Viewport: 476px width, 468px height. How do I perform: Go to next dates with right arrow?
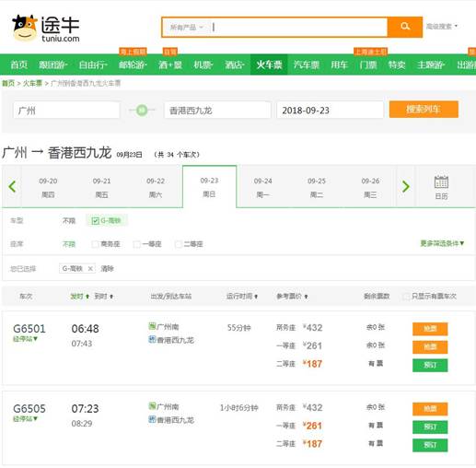click(405, 186)
